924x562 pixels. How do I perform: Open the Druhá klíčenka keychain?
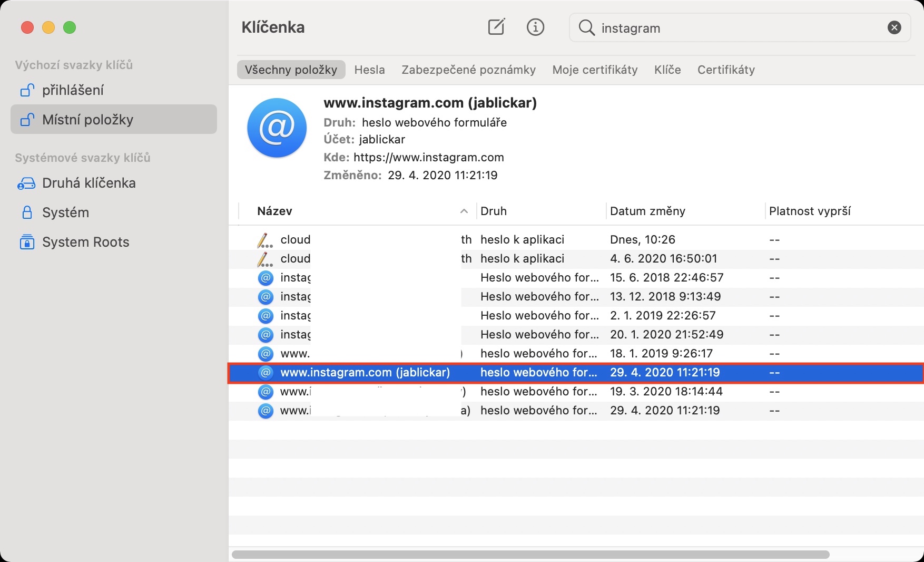point(89,183)
